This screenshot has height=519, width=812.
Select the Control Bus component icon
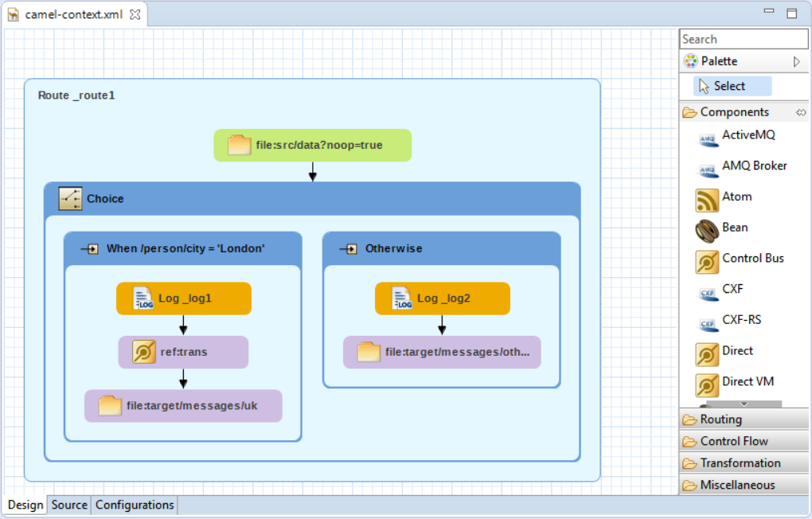708,261
